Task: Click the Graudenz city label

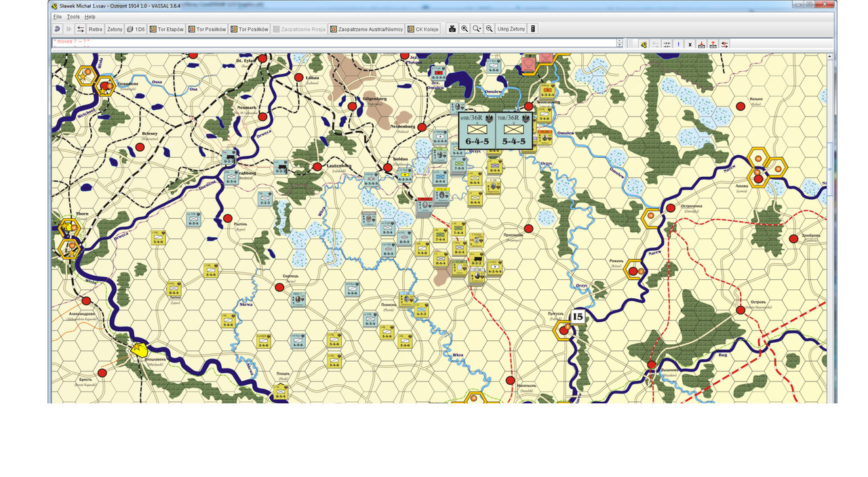Action: [128, 85]
